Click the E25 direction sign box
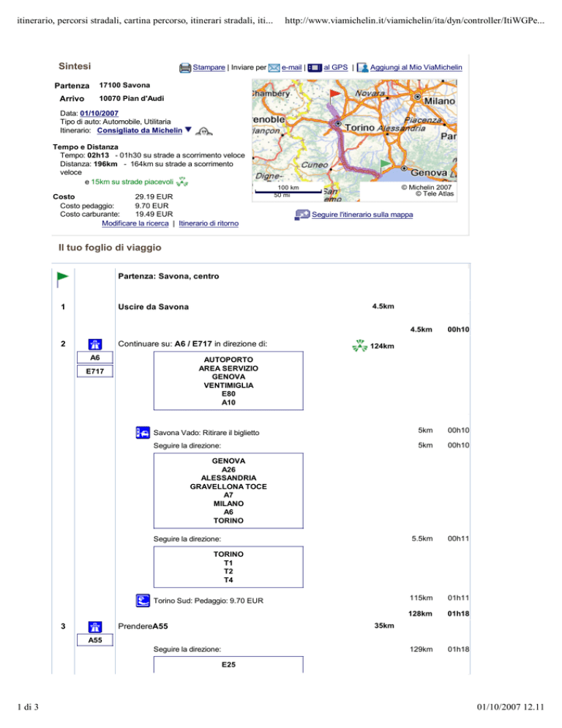This screenshot has width=562, height=728. pos(228,664)
